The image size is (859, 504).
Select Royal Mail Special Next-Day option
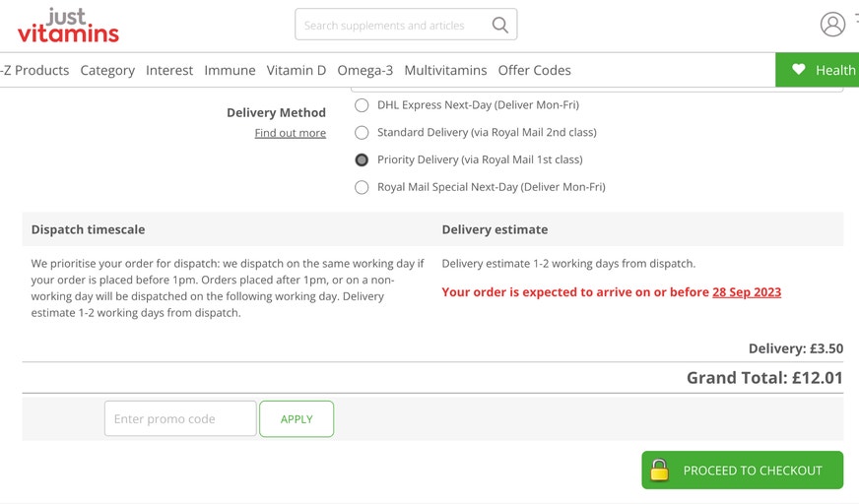coord(362,187)
